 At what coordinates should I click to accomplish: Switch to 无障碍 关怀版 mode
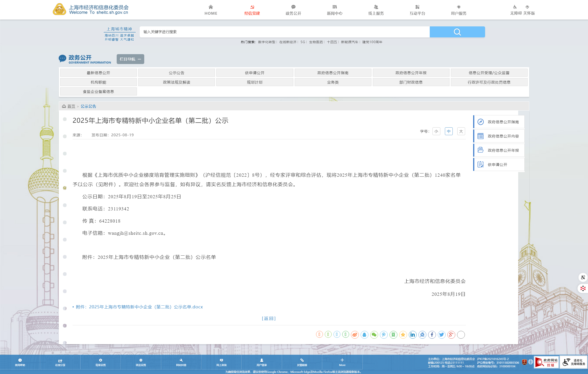(522, 10)
